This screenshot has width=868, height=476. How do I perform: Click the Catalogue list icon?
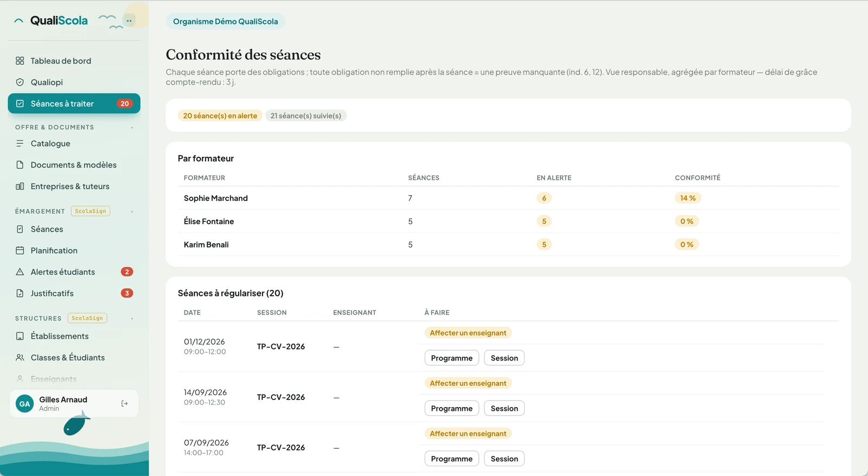pos(20,143)
